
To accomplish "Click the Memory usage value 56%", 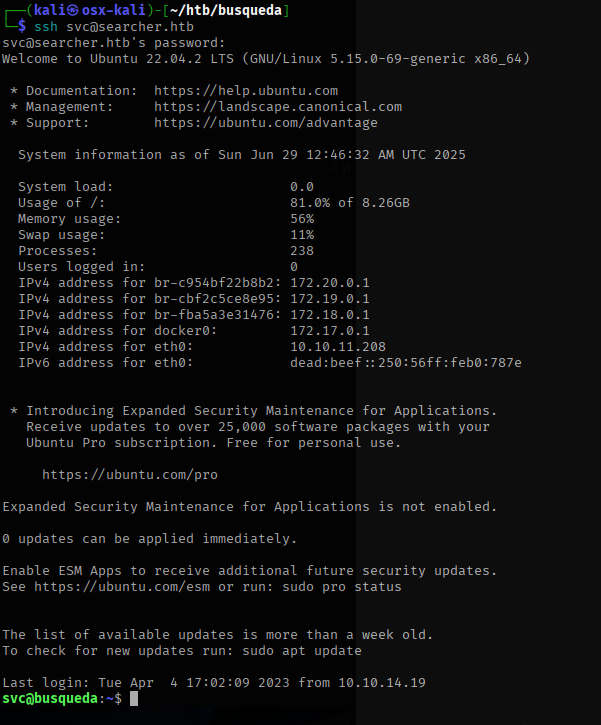I will click(302, 219).
